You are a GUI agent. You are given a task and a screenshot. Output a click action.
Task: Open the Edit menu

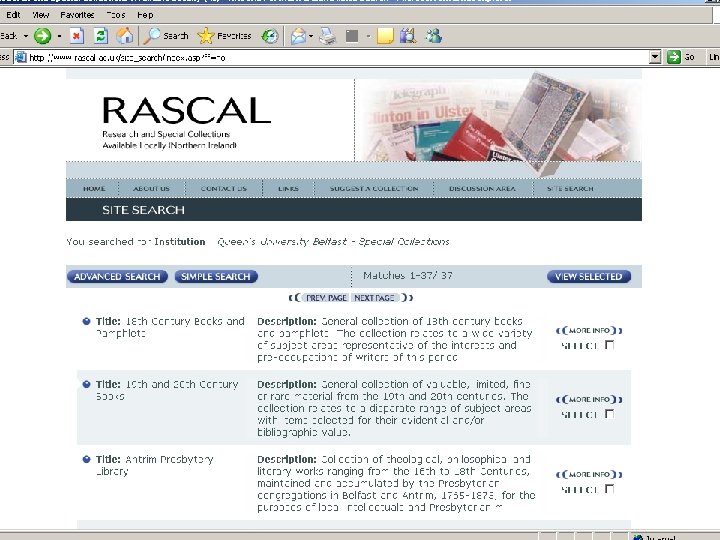[x=13, y=15]
